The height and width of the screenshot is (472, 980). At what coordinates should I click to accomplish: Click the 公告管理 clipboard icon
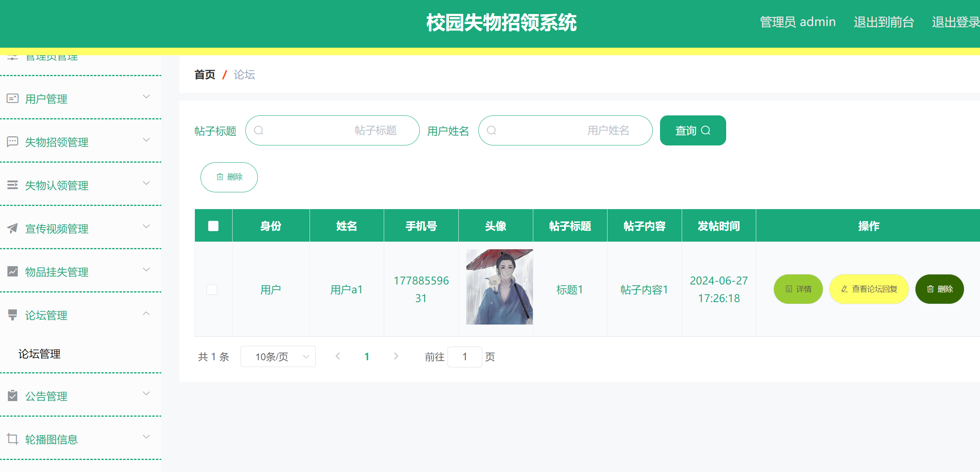[x=13, y=396]
